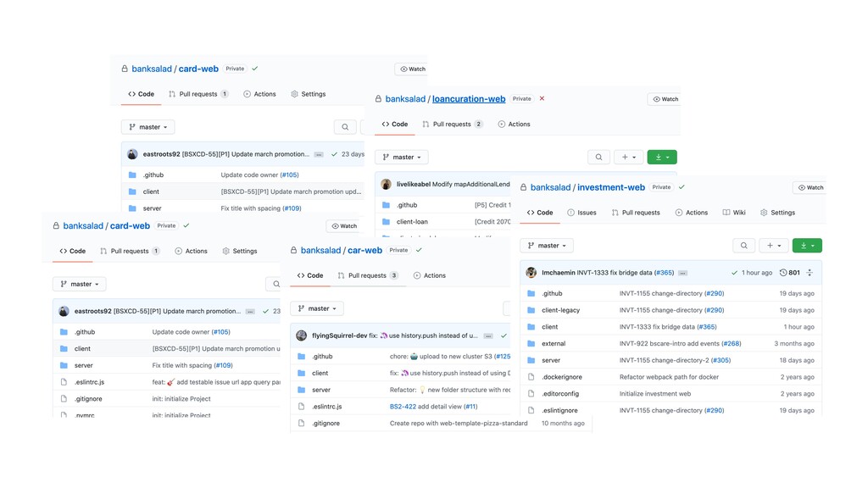Open master branch dropdown in lower card-web
This screenshot has width=868, height=488.
coord(79,284)
